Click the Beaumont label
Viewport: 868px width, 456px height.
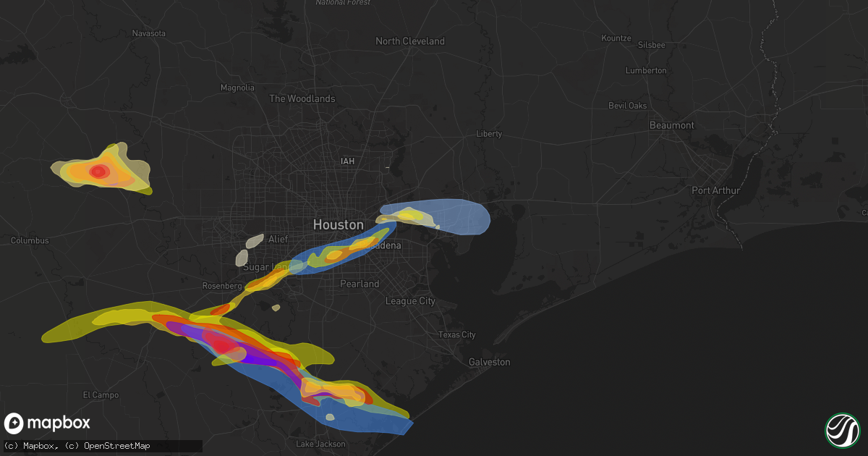[672, 125]
